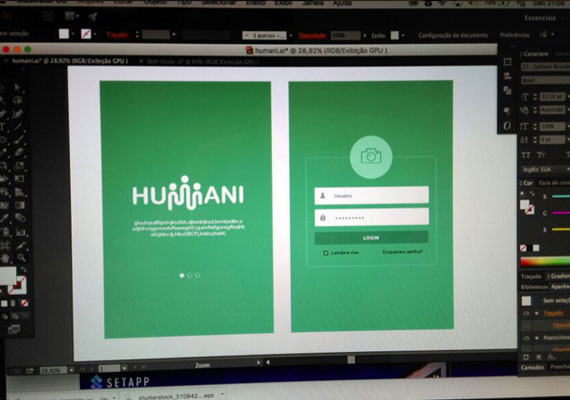Toggle visibility eye for Preenchimento appearance row
Viewport: 570px width, 400px height.
click(x=526, y=338)
